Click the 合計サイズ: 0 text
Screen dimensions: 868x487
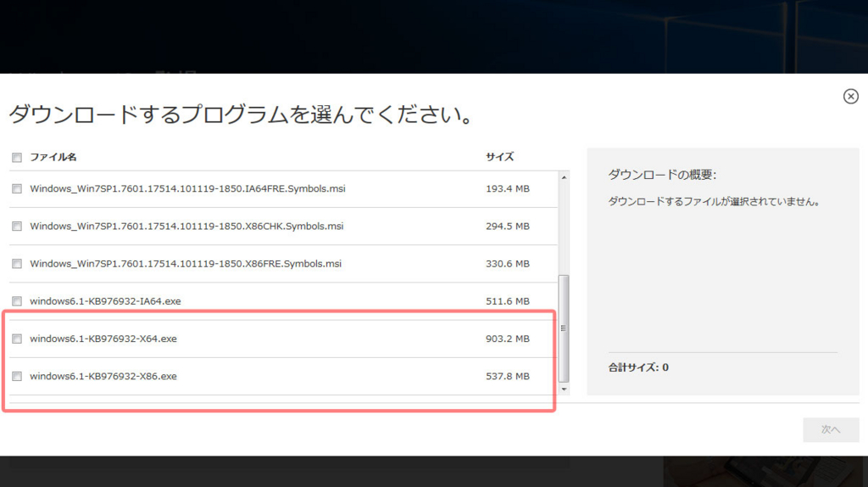point(638,367)
